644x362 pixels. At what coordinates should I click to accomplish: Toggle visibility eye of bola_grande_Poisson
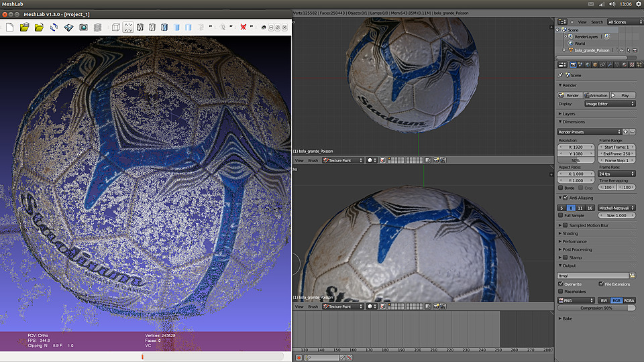coord(622,50)
